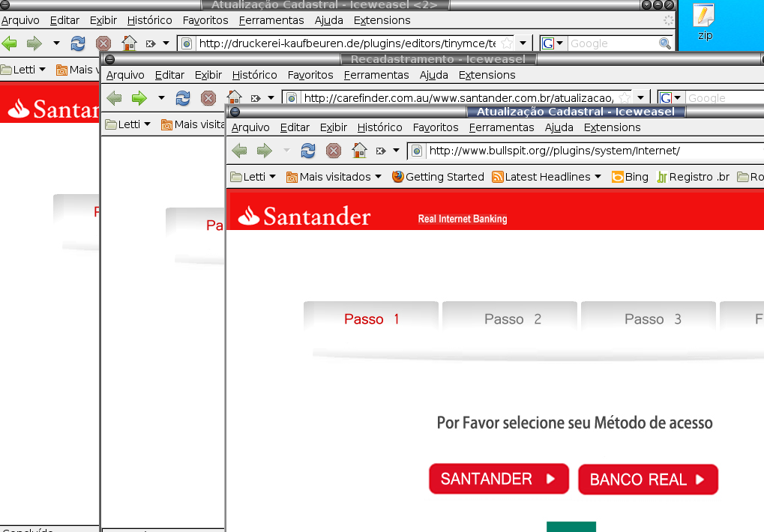The image size is (764, 532).
Task: Click Real Internet Banking text in header
Action: [x=463, y=219]
